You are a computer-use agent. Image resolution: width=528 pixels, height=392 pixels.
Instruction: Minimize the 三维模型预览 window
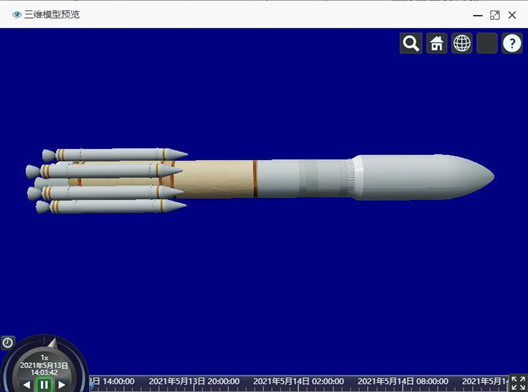pos(477,15)
